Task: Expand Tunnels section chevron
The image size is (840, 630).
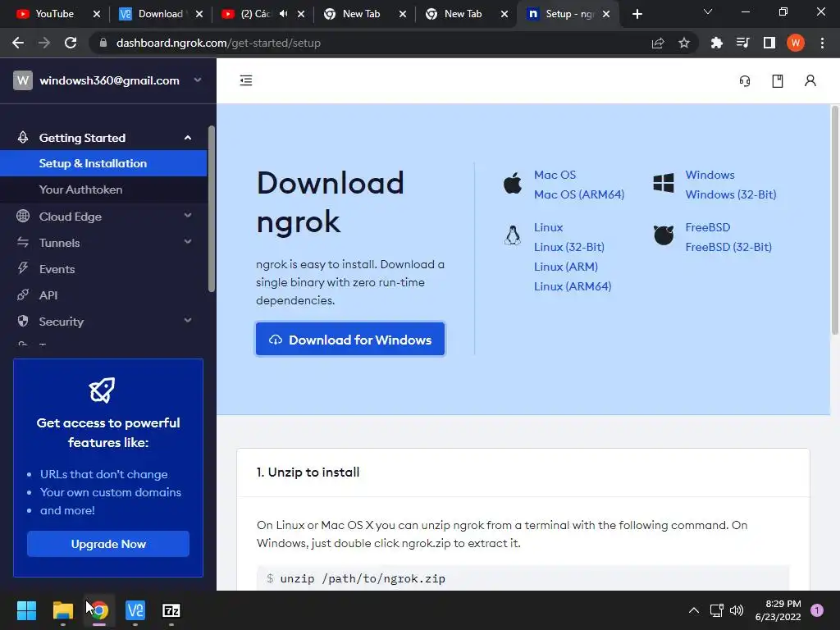Action: tap(188, 242)
